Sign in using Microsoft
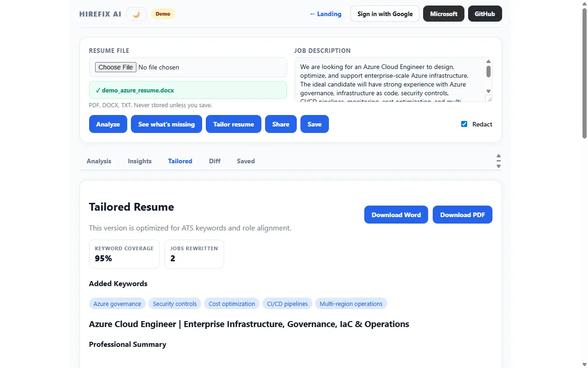588x368 pixels. coord(444,14)
